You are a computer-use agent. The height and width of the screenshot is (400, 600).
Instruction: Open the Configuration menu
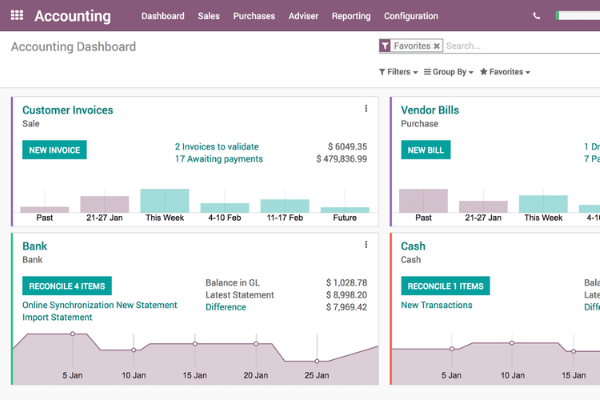coord(411,16)
